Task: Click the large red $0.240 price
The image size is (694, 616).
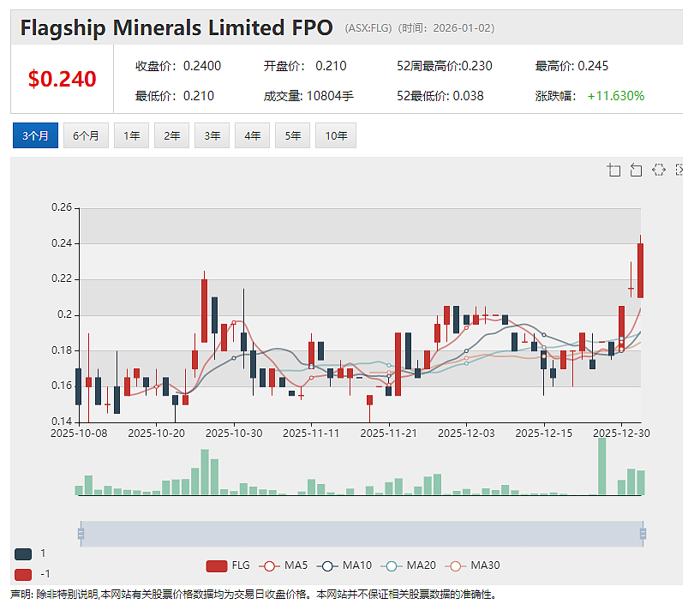Action: pos(62,79)
